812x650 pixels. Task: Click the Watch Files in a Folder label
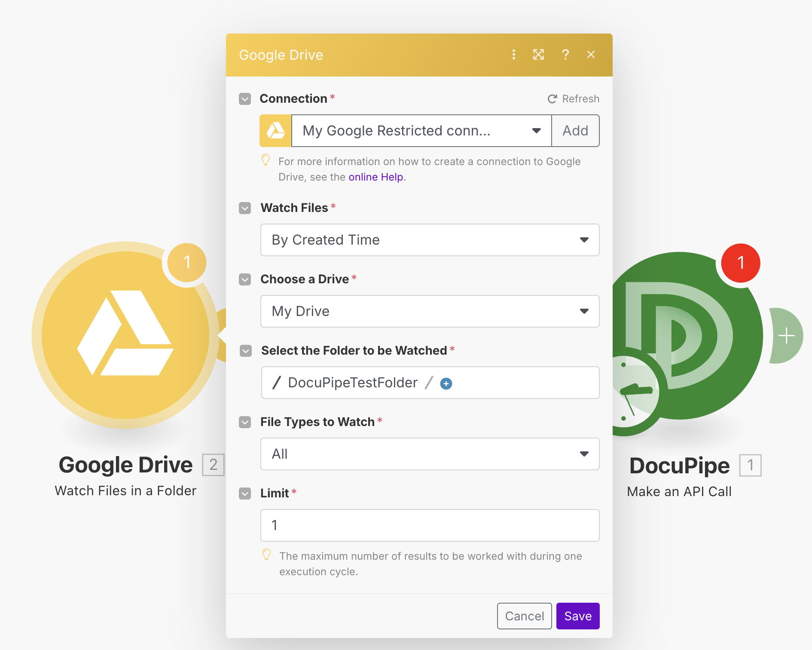(125, 491)
